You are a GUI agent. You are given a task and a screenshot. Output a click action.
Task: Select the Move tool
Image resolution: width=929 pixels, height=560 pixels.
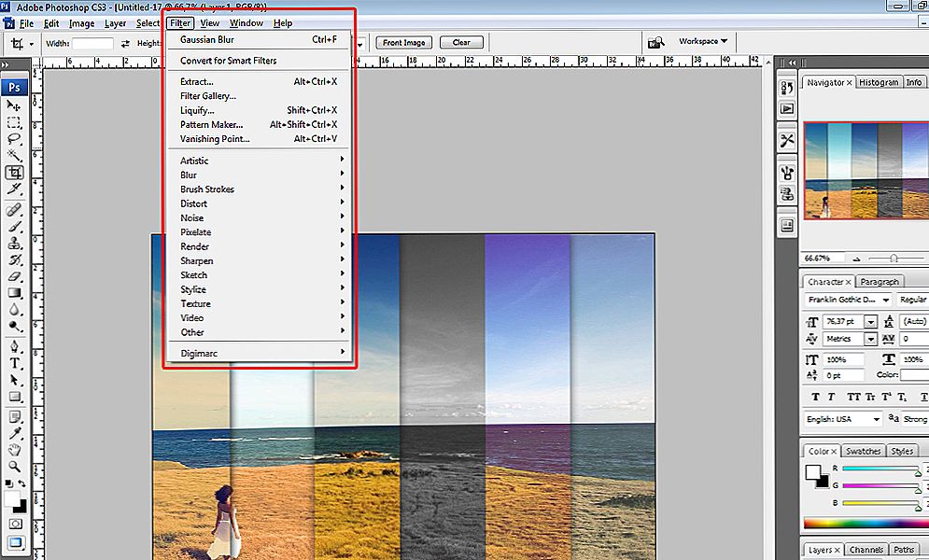pyautogui.click(x=14, y=106)
